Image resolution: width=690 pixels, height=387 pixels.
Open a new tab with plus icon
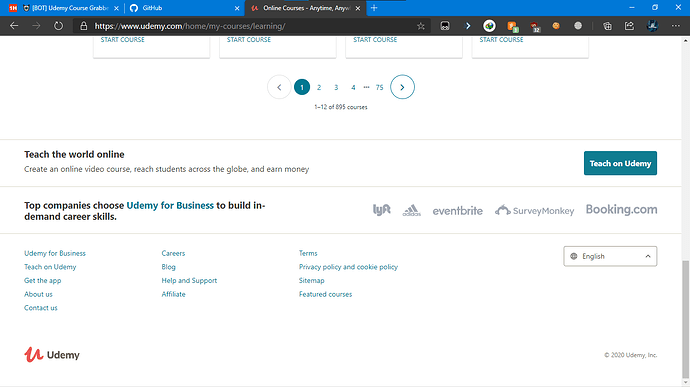(374, 8)
